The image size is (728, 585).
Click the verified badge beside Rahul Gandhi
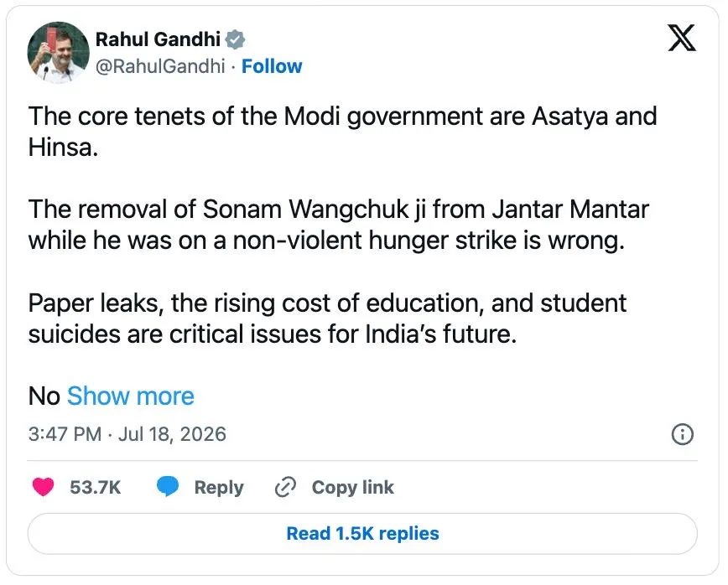235,39
